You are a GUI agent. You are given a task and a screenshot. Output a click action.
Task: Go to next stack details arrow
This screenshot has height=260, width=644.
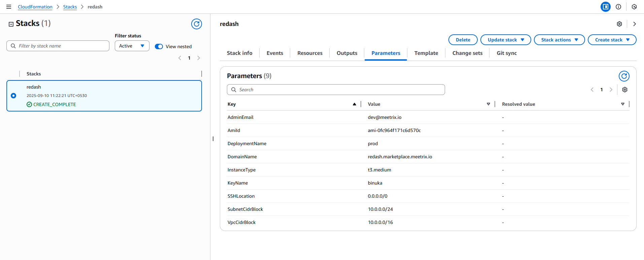tap(635, 24)
